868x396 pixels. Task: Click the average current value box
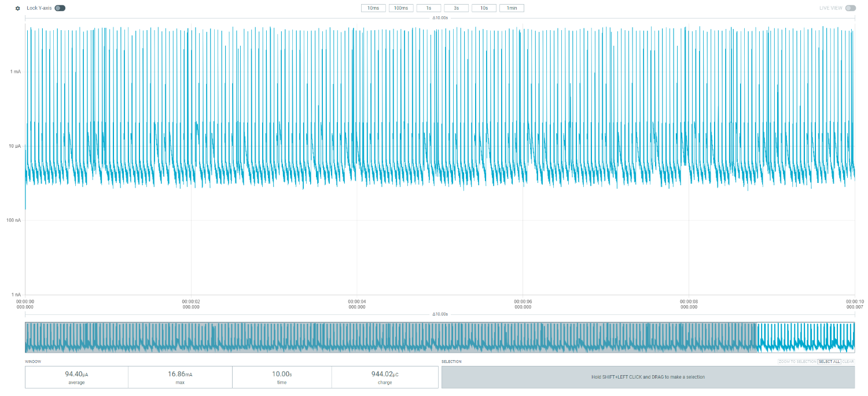pyautogui.click(x=76, y=377)
